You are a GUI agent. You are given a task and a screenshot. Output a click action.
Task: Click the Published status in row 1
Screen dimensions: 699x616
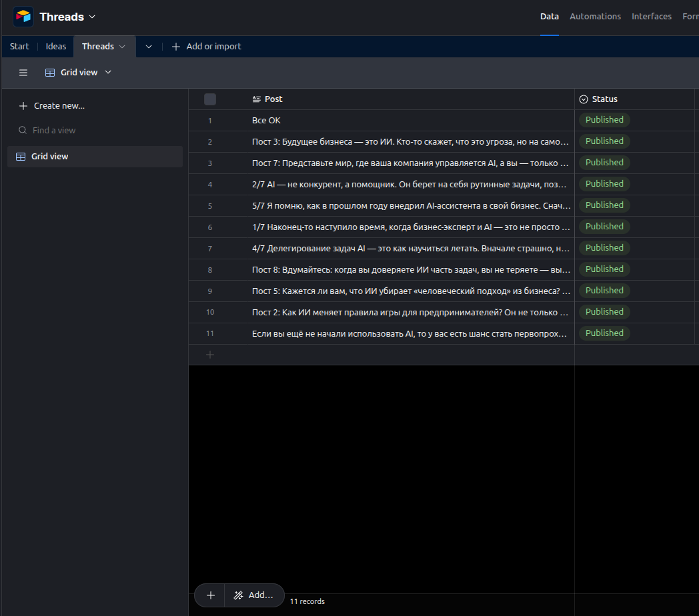click(x=604, y=120)
